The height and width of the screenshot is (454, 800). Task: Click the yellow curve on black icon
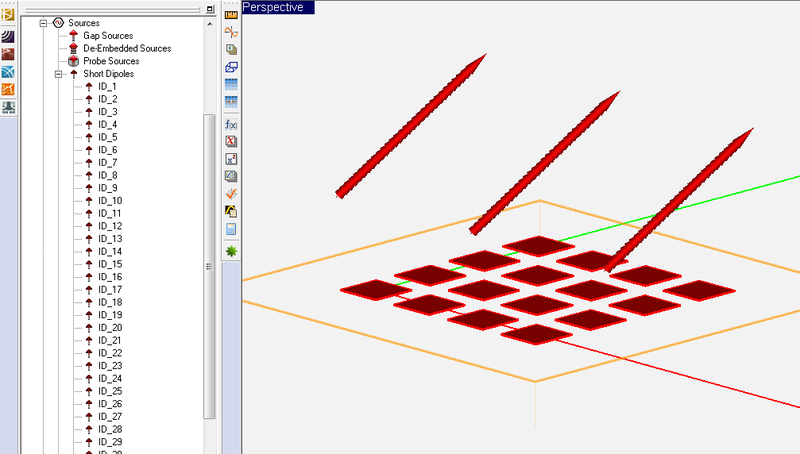[231, 211]
